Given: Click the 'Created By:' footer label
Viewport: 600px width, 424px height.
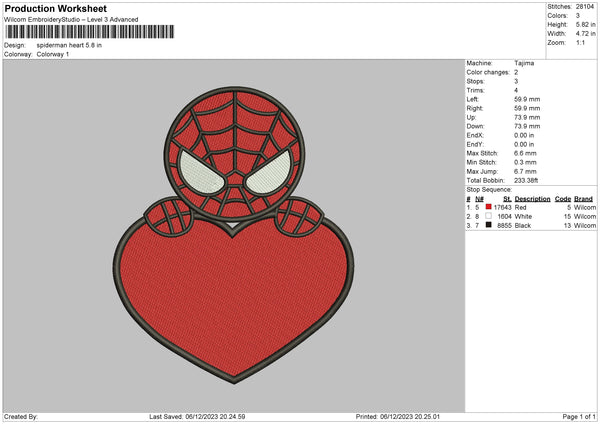Looking at the screenshot, I should (21, 417).
